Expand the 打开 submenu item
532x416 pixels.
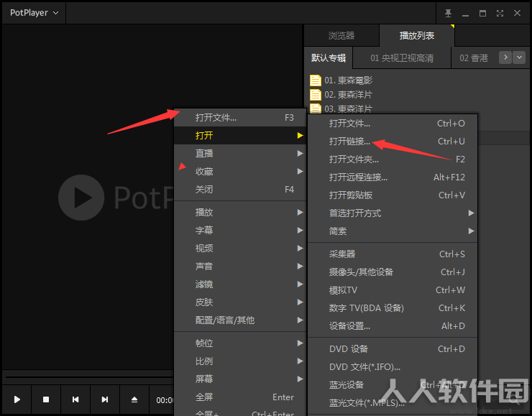click(241, 136)
